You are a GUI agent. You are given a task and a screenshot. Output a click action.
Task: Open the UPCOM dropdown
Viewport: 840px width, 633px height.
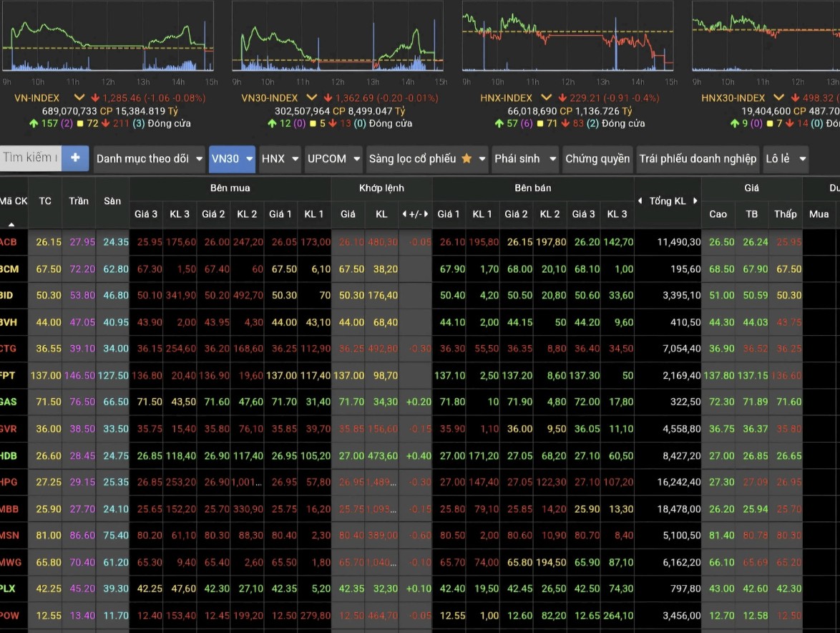tap(333, 158)
